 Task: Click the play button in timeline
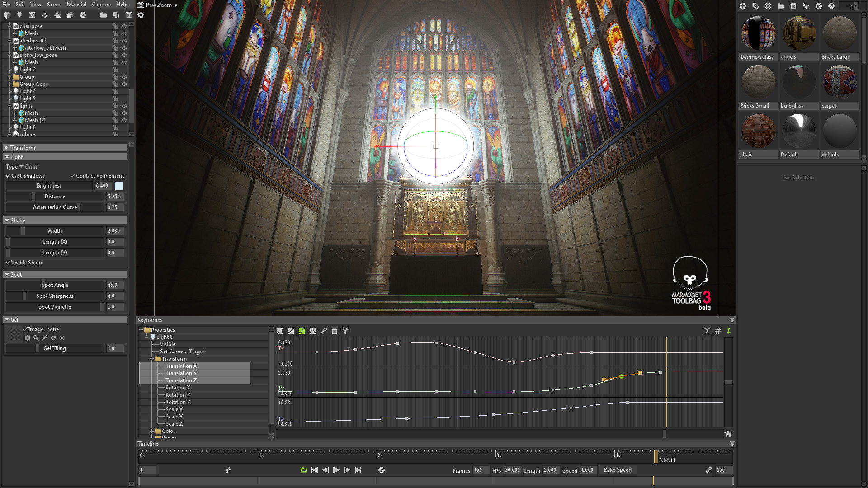(336, 469)
